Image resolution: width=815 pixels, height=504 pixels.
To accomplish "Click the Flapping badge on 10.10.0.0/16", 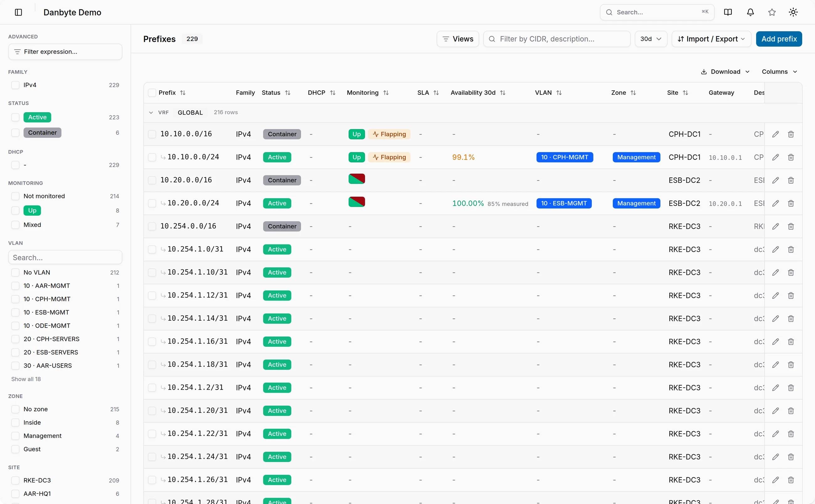I will click(389, 134).
